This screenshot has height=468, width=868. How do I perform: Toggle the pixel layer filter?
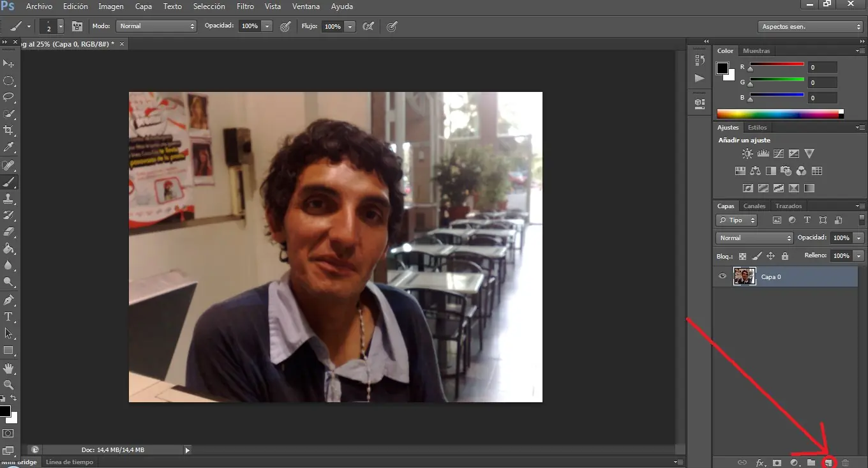[777, 220]
